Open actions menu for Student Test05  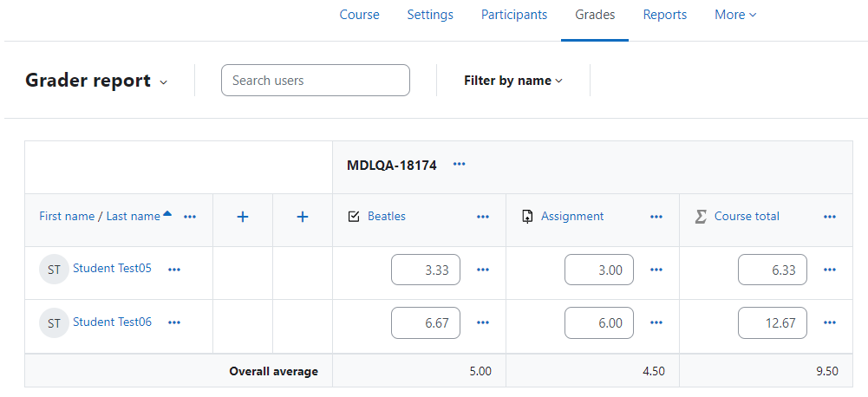[x=174, y=270]
